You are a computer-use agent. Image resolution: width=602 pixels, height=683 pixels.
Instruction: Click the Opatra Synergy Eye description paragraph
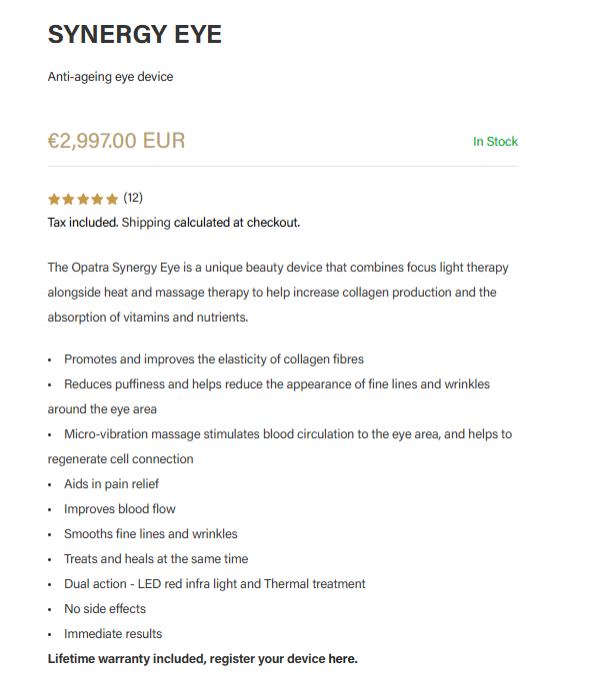(x=278, y=292)
